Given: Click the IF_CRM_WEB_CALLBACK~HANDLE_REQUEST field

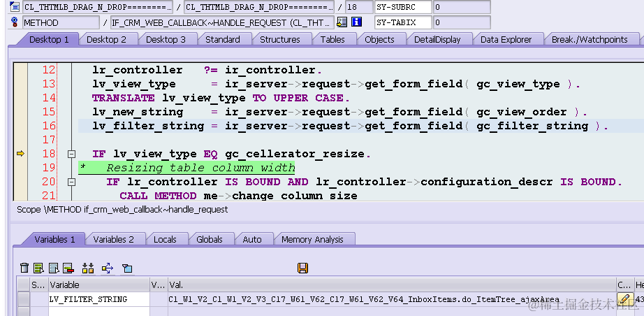Looking at the screenshot, I should tap(223, 22).
